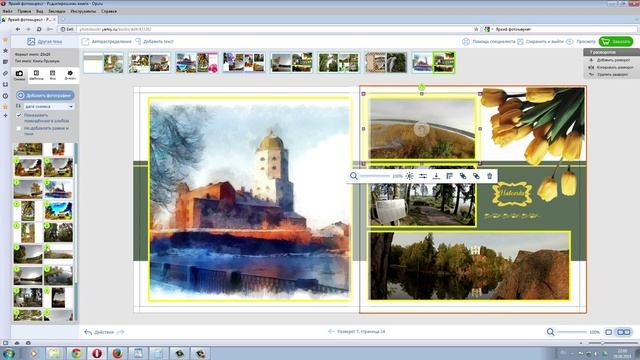Viewport: 640px width, 360px height.
Task: Open the Файл menu in Opera
Action: (x=7, y=11)
